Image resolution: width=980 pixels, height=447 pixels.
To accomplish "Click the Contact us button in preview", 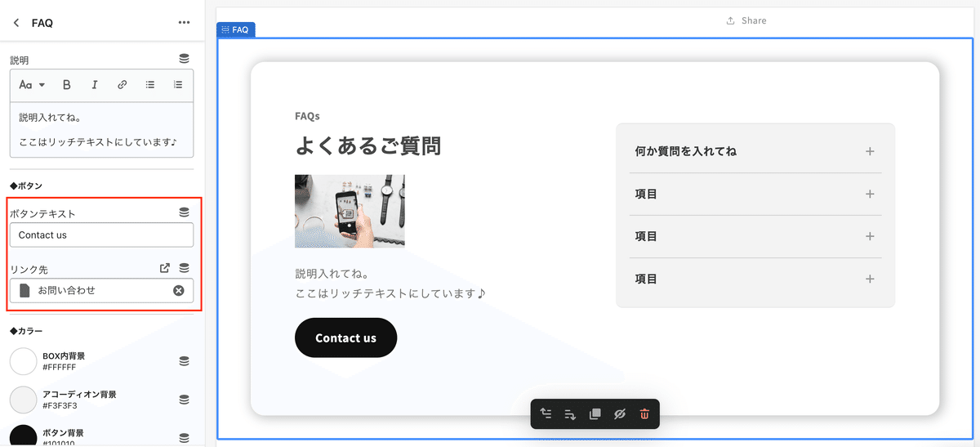I will point(345,337).
